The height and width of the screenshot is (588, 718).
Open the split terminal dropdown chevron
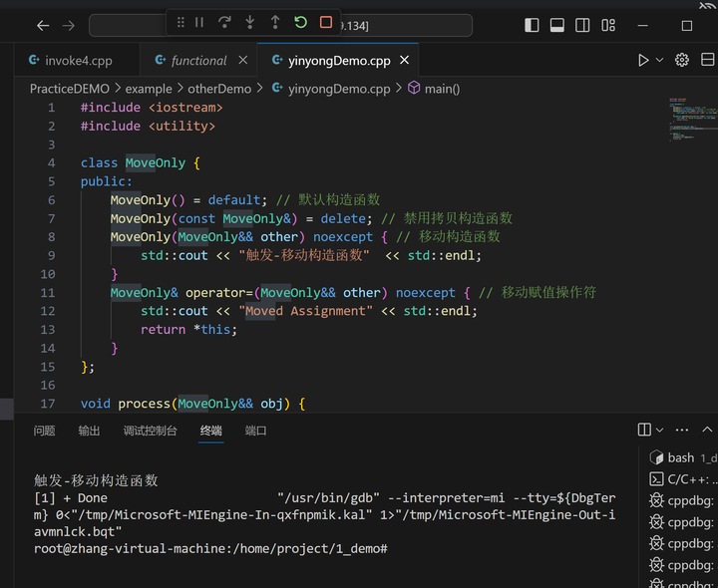click(659, 430)
